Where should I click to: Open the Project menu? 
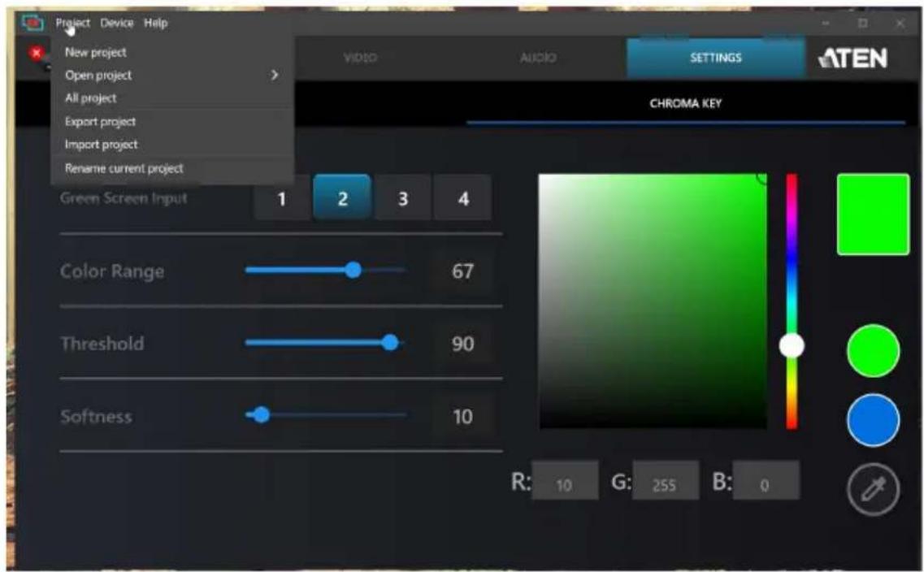[x=72, y=23]
